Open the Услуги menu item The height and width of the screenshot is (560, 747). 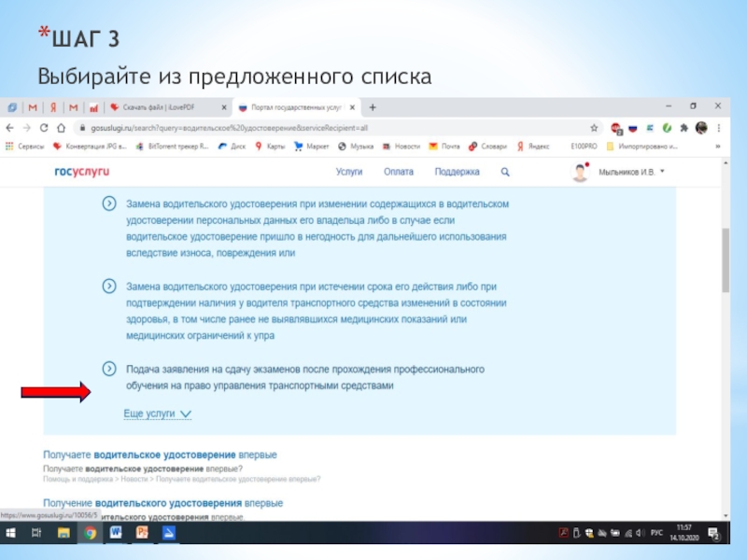(349, 172)
